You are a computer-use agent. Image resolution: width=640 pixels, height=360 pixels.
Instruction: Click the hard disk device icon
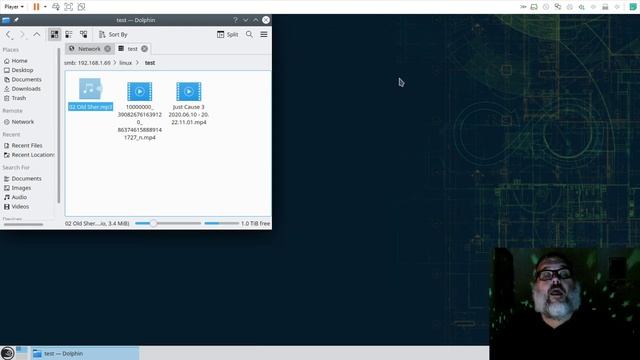click(534, 7)
